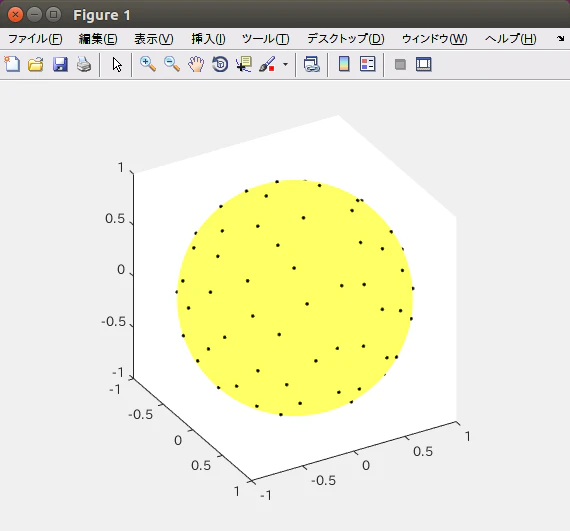This screenshot has height=531, width=570.
Task: Click the Hide Plot Tools icon
Action: (x=400, y=65)
